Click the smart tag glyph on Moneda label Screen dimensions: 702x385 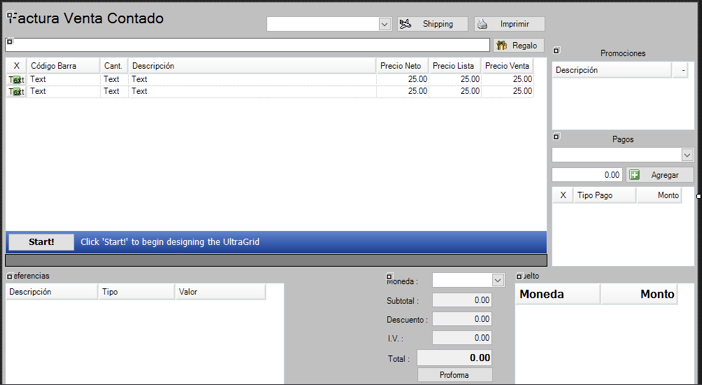tap(390, 277)
